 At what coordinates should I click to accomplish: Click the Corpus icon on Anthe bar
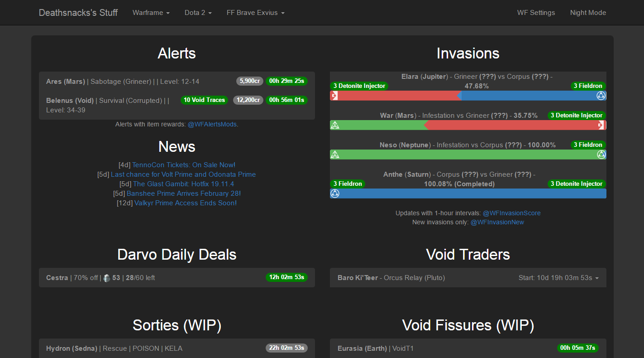click(x=335, y=194)
